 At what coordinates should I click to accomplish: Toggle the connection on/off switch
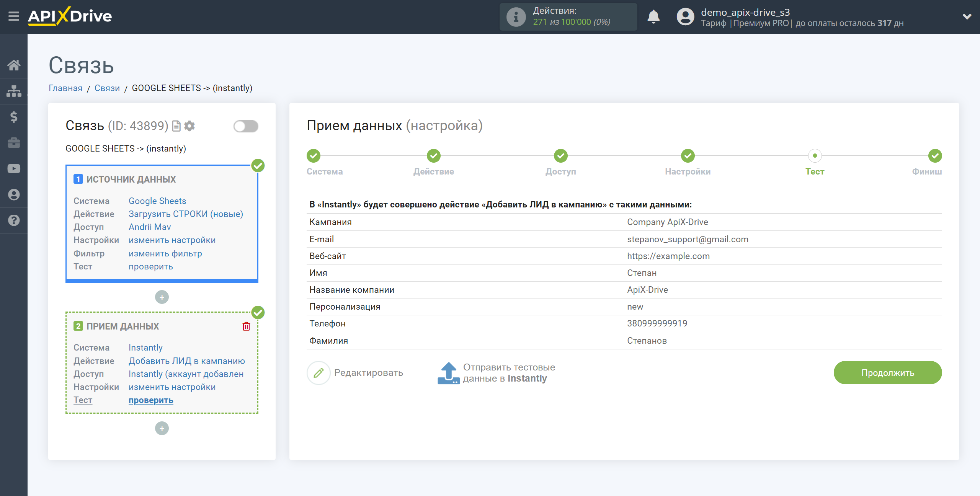246,126
